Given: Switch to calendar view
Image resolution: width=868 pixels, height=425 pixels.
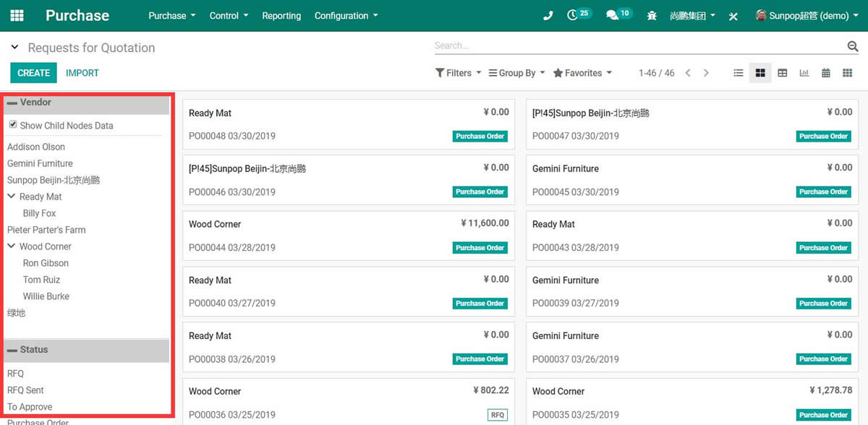Looking at the screenshot, I should [825, 73].
